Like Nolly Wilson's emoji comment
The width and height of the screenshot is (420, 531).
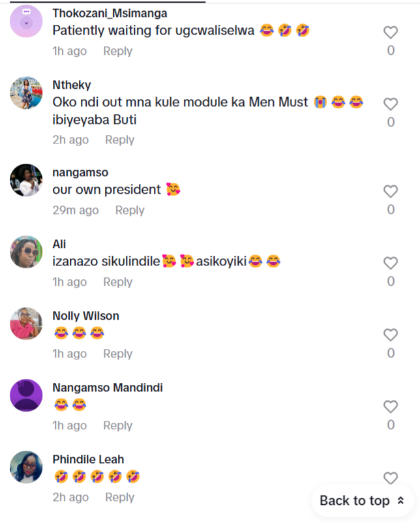[x=390, y=335]
